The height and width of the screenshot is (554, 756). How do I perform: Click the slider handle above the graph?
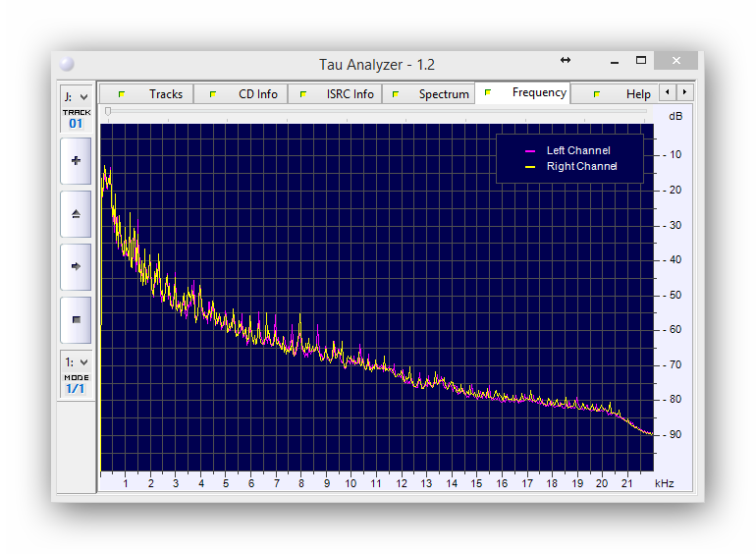tap(108, 111)
